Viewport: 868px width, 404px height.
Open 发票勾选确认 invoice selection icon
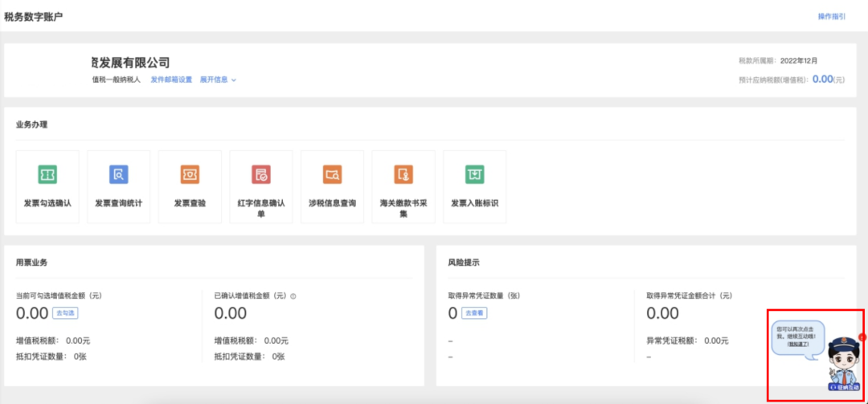pos(47,174)
